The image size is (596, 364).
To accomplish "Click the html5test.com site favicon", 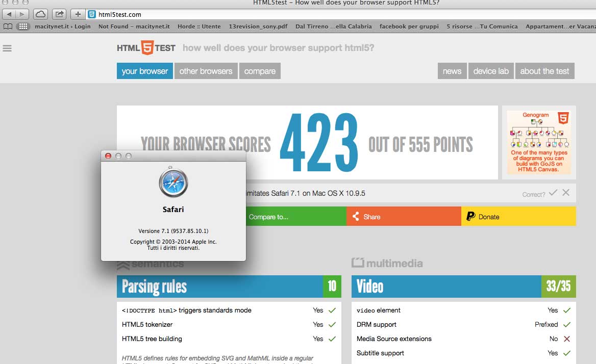I will (92, 14).
